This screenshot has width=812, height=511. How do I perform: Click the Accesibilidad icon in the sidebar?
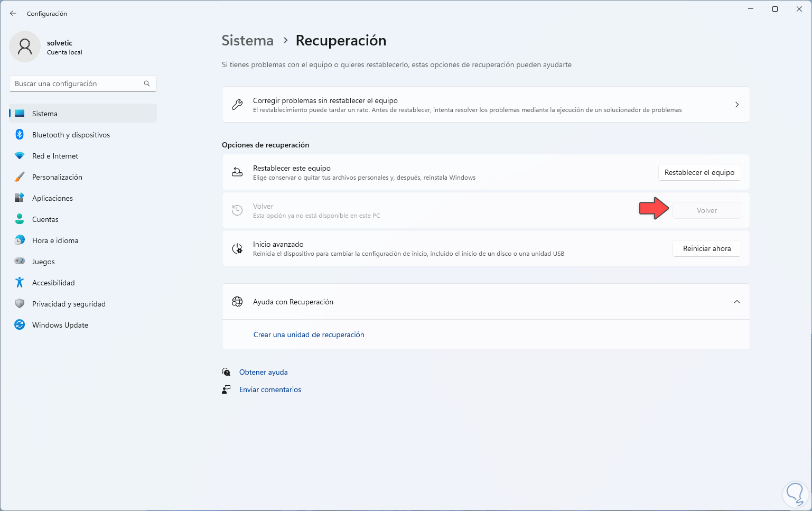[x=20, y=282]
